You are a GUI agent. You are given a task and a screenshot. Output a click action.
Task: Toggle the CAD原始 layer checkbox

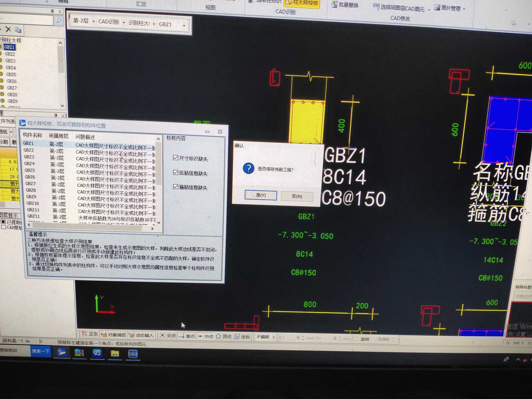pos(4,227)
